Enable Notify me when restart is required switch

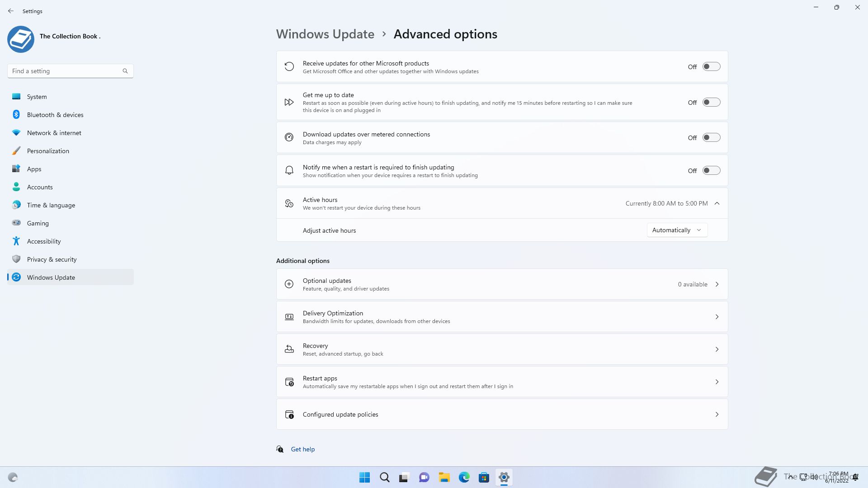tap(711, 170)
